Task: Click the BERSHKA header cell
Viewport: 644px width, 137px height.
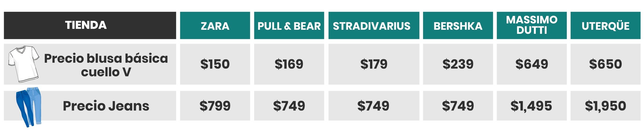Action: tap(458, 25)
